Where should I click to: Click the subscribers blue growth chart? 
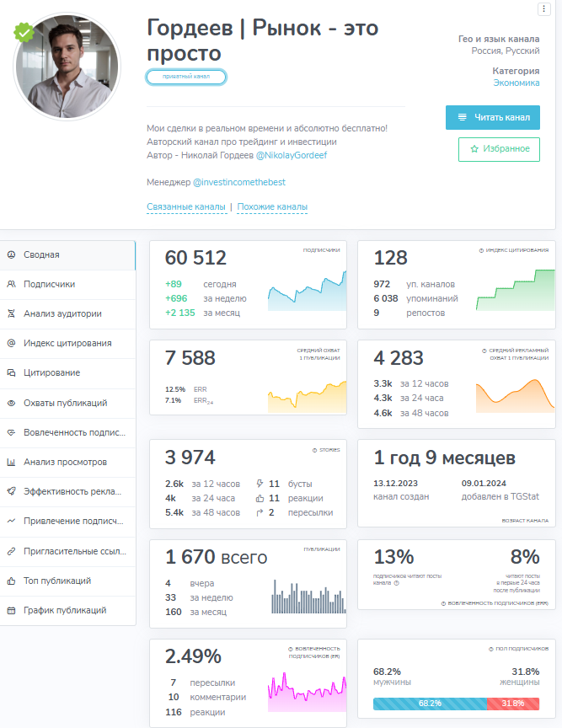coord(307,291)
